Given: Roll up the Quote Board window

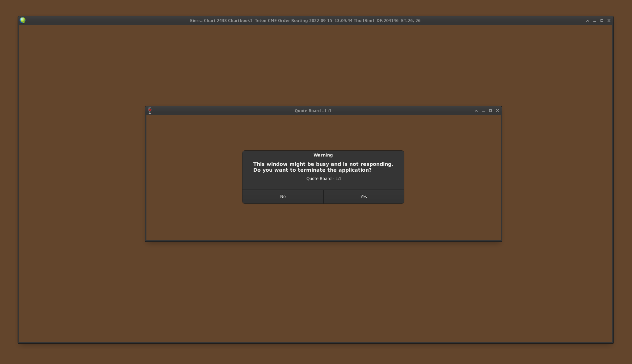Looking at the screenshot, I should tap(476, 111).
